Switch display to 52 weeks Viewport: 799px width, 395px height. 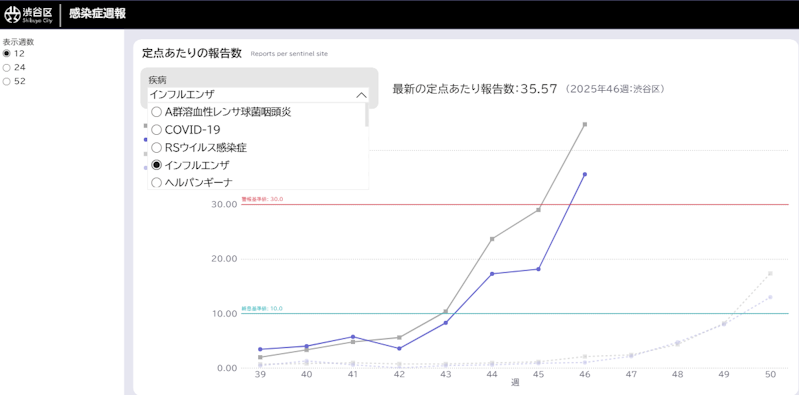7,82
